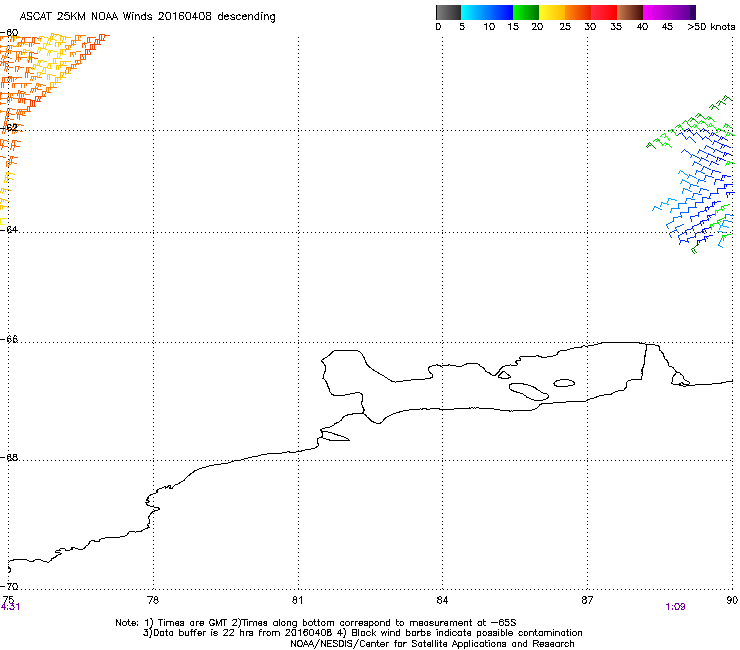
Task: Click the '78' longitude label
Action: pos(153,600)
